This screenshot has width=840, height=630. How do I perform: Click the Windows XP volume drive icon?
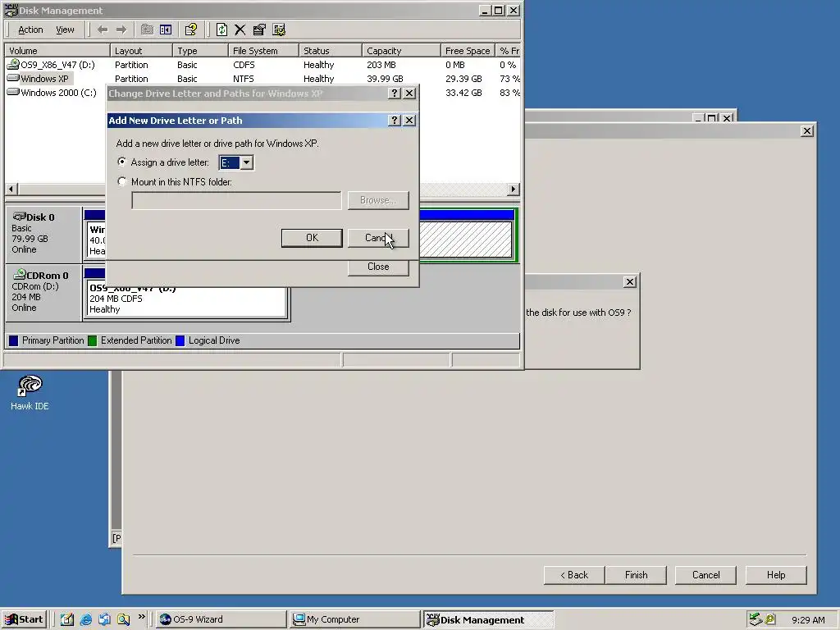(13, 78)
